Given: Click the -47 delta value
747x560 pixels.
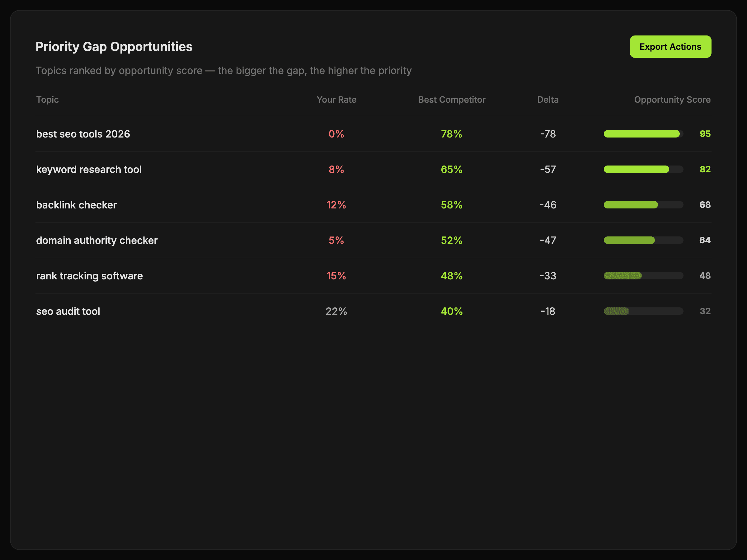Looking at the screenshot, I should click(547, 240).
